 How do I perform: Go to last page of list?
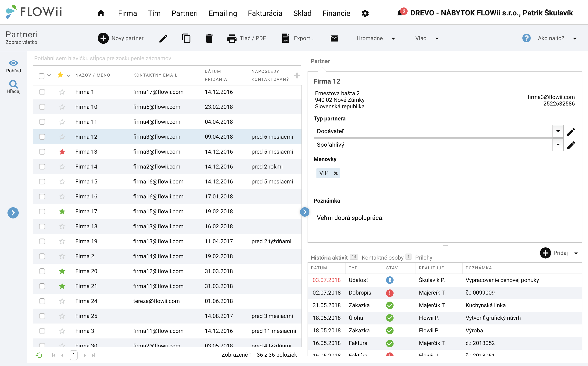pyautogui.click(x=93, y=355)
